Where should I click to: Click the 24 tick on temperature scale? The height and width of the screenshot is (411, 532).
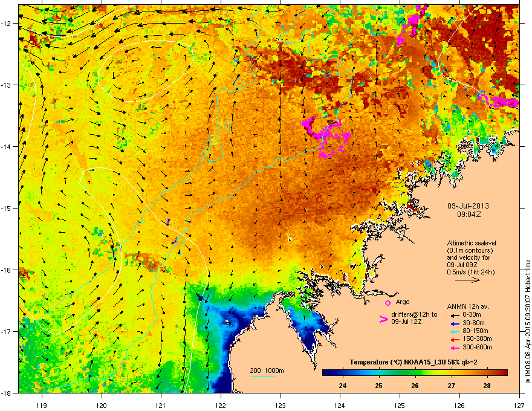342,386
